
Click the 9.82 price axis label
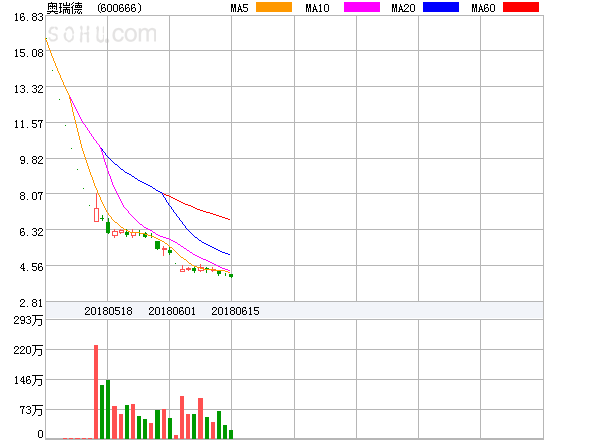click(31, 160)
